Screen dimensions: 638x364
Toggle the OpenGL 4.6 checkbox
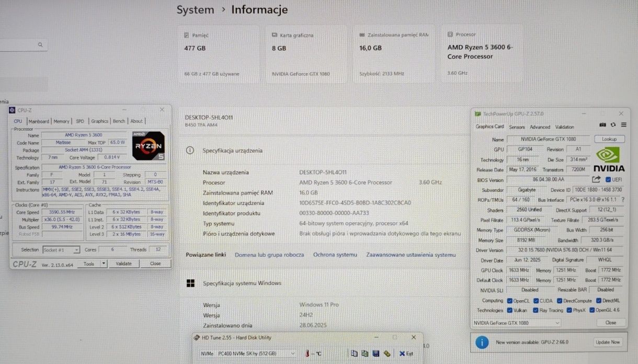pos(592,310)
